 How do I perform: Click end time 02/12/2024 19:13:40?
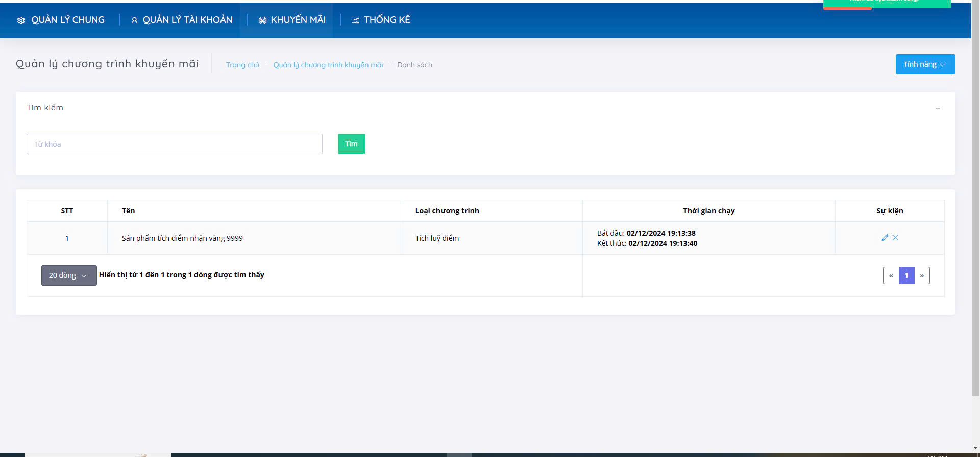pos(663,243)
